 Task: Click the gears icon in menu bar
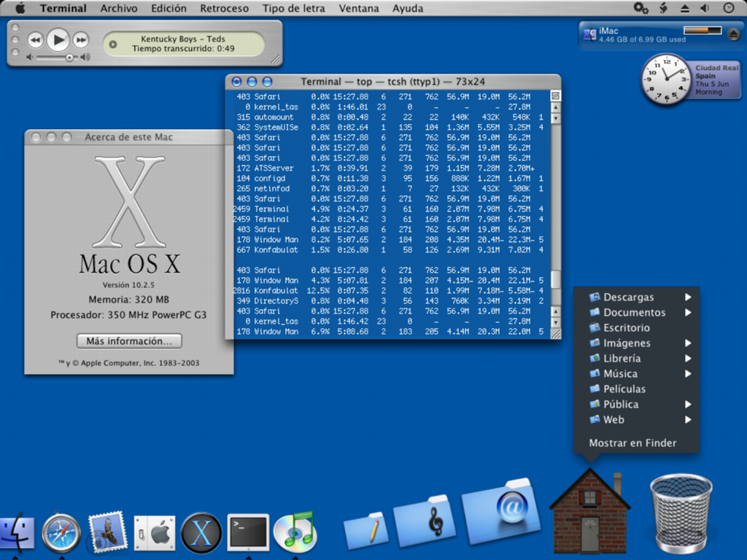tap(640, 8)
